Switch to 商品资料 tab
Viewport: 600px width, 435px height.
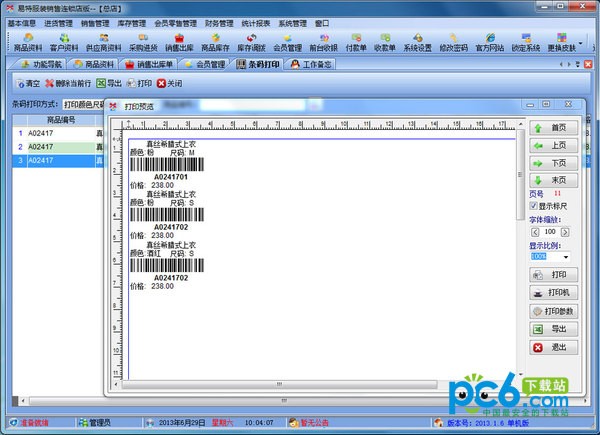(93, 64)
